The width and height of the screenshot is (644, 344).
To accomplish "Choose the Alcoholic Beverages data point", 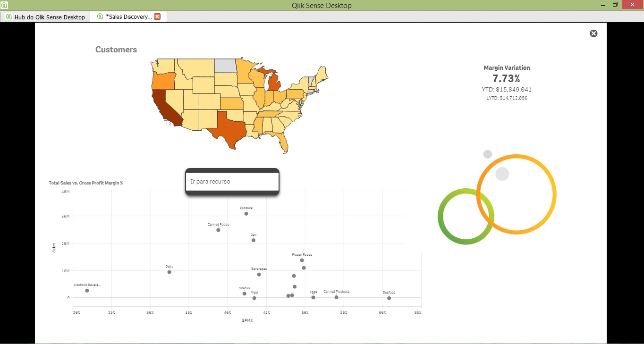I will coord(87,291).
